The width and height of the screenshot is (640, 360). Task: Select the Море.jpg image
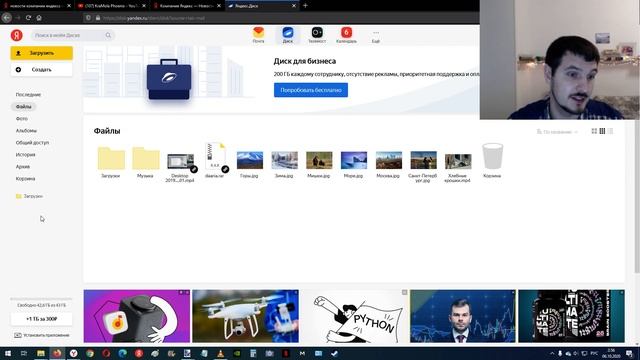coord(354,164)
